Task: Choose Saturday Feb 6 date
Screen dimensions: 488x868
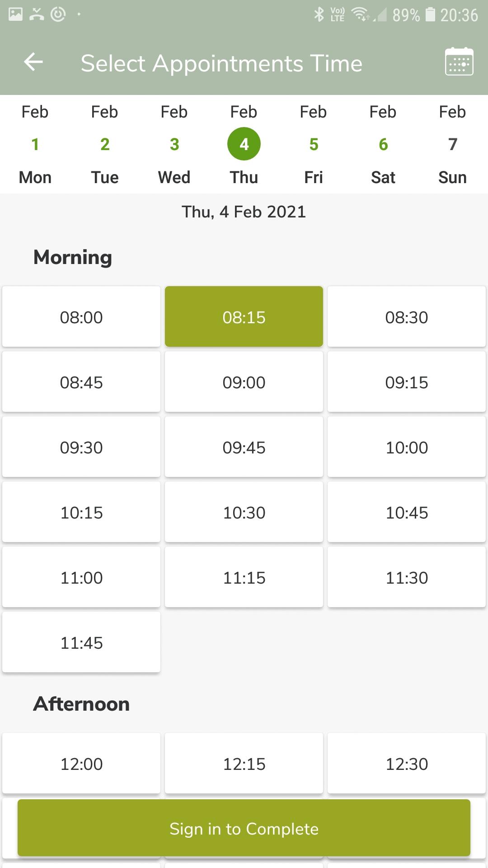Action: 383,145
